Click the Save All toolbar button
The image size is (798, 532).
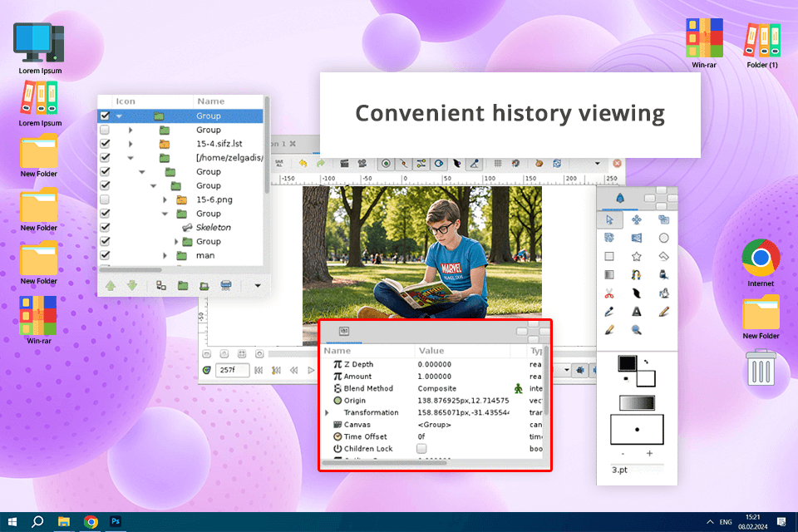click(x=279, y=164)
